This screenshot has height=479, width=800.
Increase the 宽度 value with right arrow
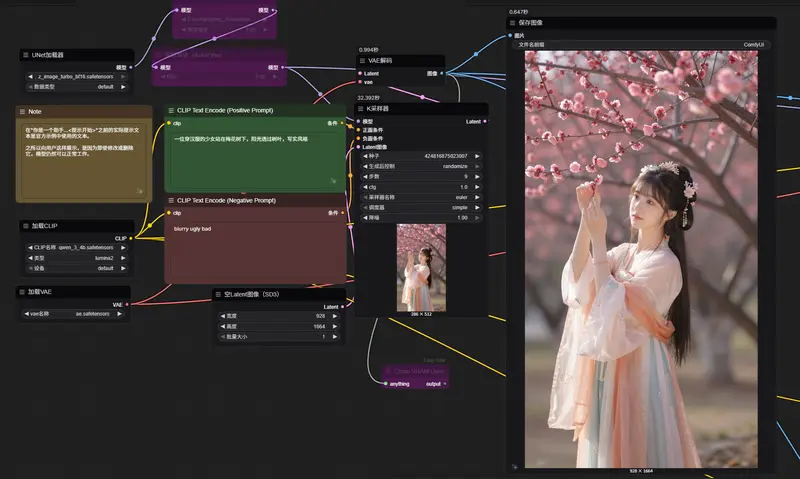[335, 316]
